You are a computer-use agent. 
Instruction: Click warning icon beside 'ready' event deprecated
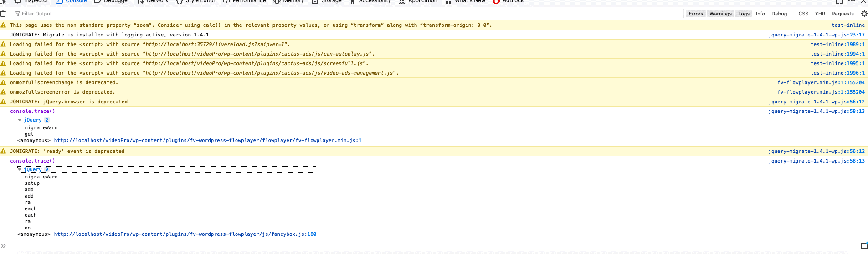[3, 151]
